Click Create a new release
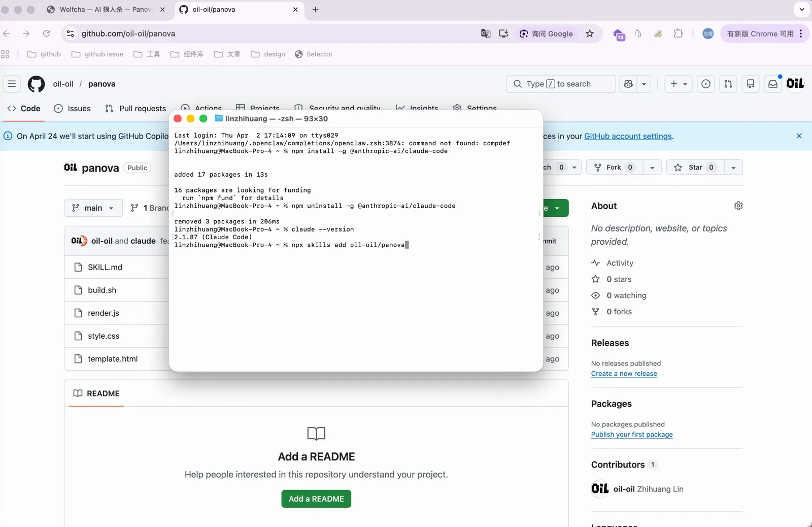Image resolution: width=812 pixels, height=527 pixels. pos(624,374)
